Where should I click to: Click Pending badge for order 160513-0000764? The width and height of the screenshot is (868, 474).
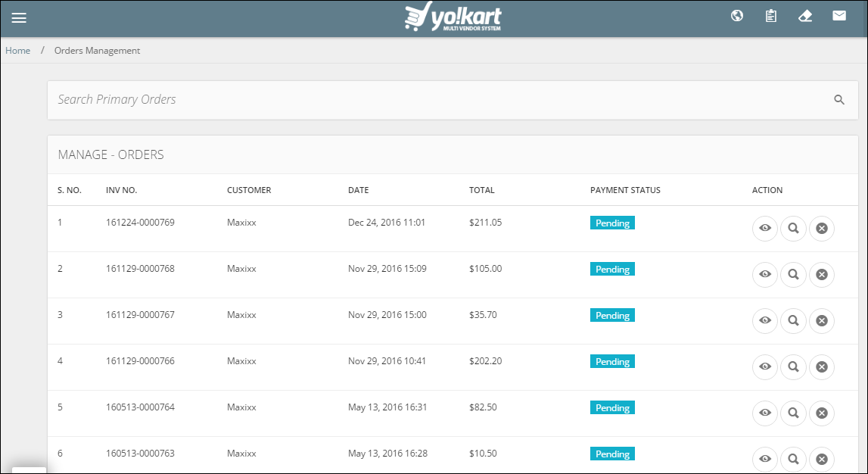612,407
